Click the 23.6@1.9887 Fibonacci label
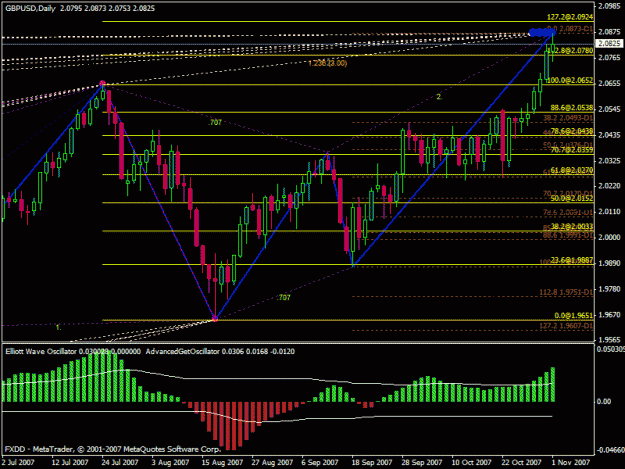 pyautogui.click(x=572, y=260)
